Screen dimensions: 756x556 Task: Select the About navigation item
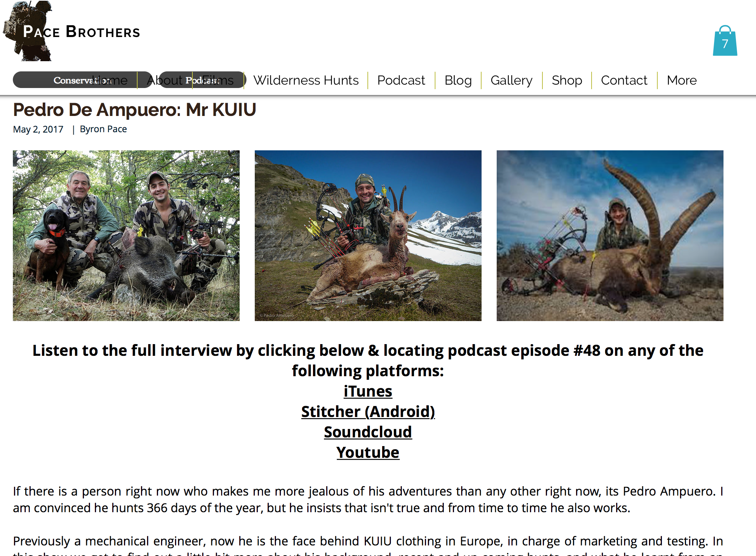click(164, 80)
